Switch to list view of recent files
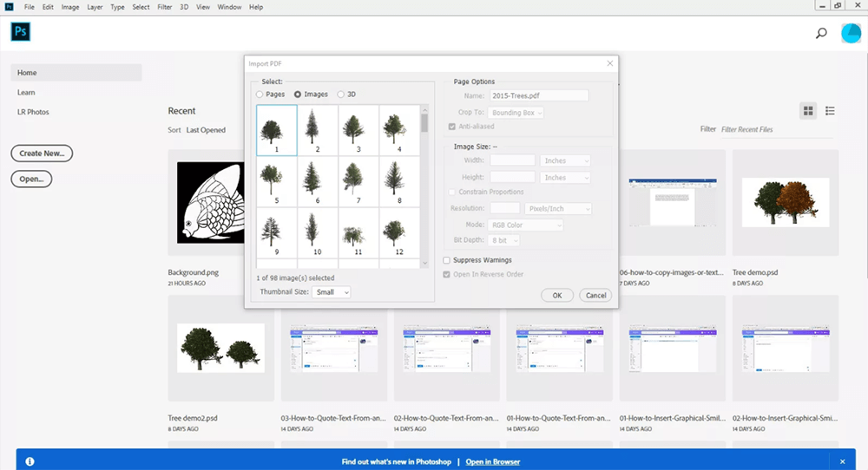Image resolution: width=868 pixels, height=470 pixels. pos(830,111)
